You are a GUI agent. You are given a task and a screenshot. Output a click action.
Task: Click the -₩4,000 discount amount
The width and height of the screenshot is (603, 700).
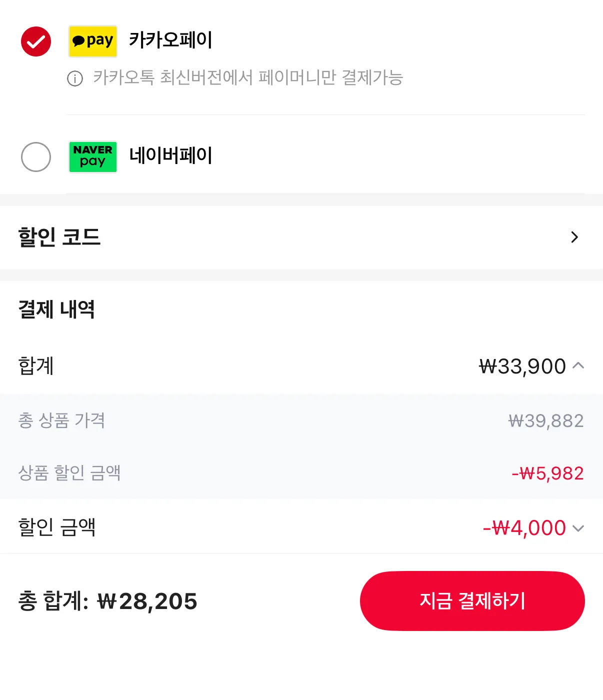click(x=524, y=528)
